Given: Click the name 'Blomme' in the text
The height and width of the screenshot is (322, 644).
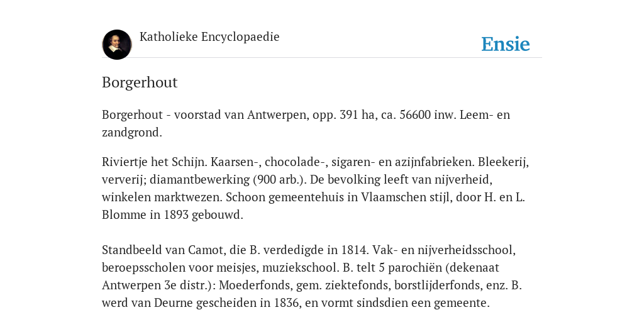Looking at the screenshot, I should [x=125, y=215].
